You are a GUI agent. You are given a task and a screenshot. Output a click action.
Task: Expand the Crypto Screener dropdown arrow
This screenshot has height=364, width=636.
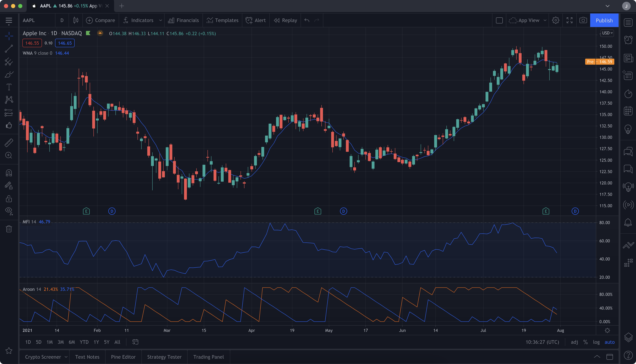[66, 357]
